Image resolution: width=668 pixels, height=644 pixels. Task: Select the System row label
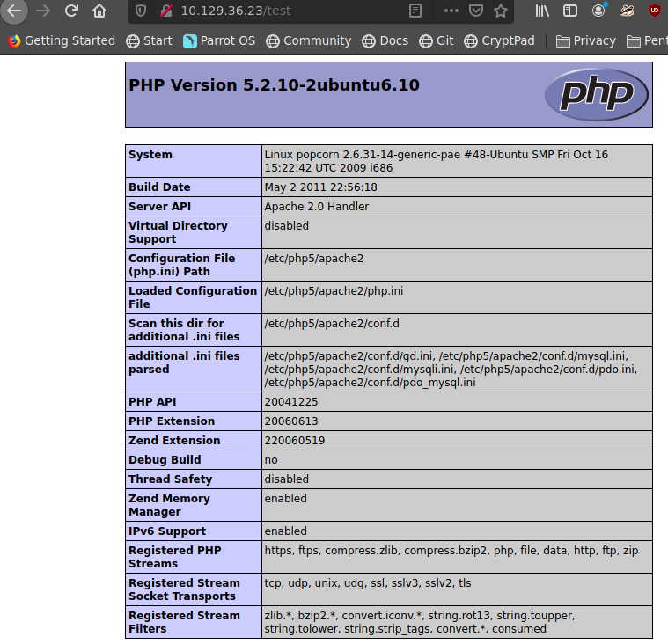150,155
